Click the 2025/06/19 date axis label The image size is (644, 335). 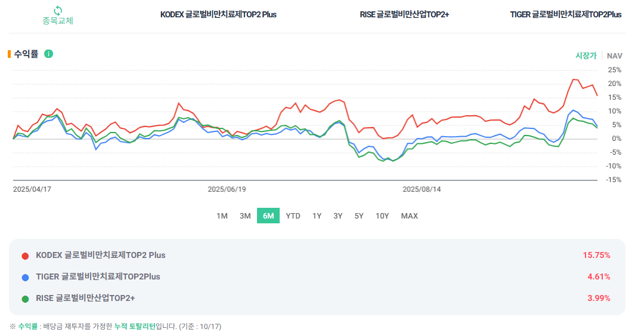tap(227, 189)
